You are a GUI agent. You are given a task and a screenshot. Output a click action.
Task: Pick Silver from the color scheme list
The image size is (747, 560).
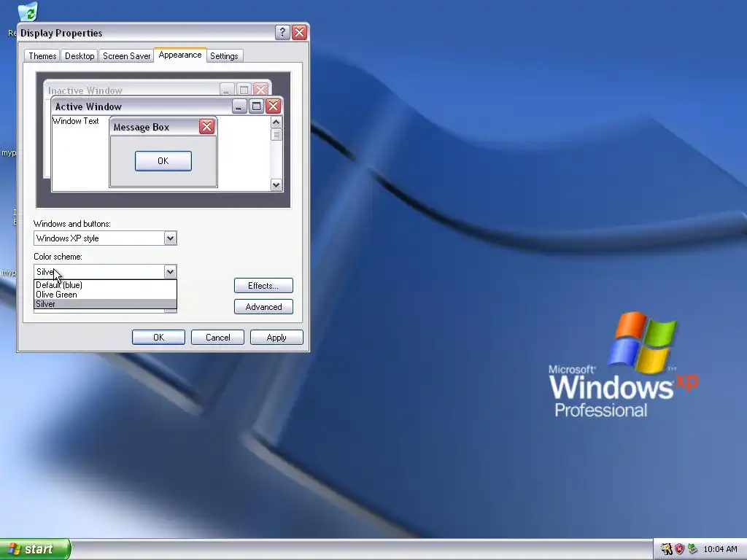105,304
